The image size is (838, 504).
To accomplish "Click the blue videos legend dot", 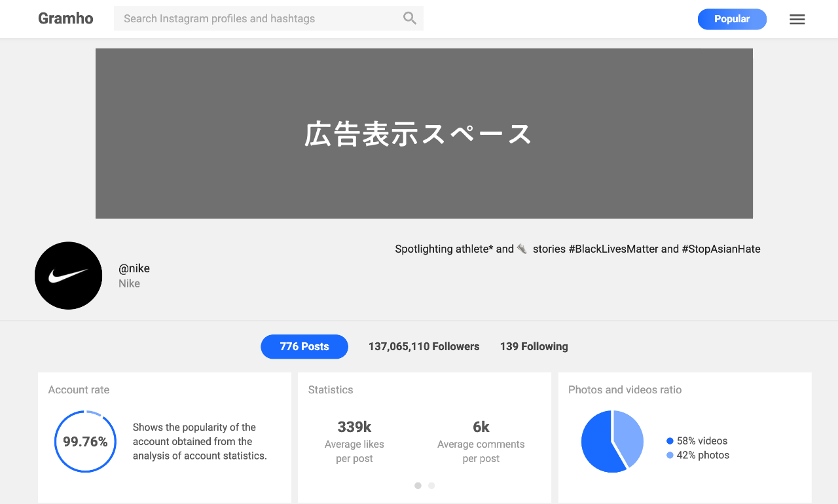I will 669,441.
